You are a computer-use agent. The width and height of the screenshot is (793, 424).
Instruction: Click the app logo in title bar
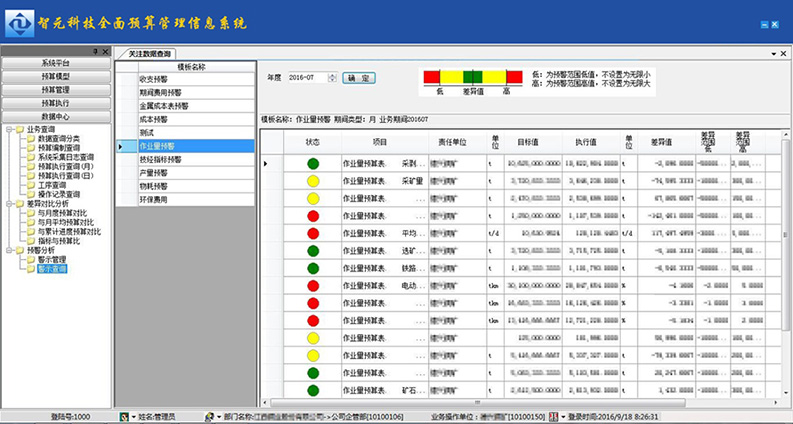coord(19,21)
